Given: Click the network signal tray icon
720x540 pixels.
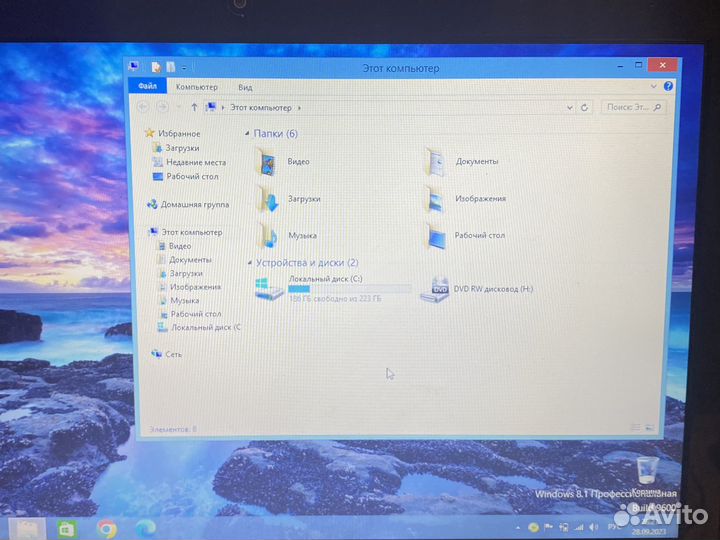Looking at the screenshot, I should [579, 528].
